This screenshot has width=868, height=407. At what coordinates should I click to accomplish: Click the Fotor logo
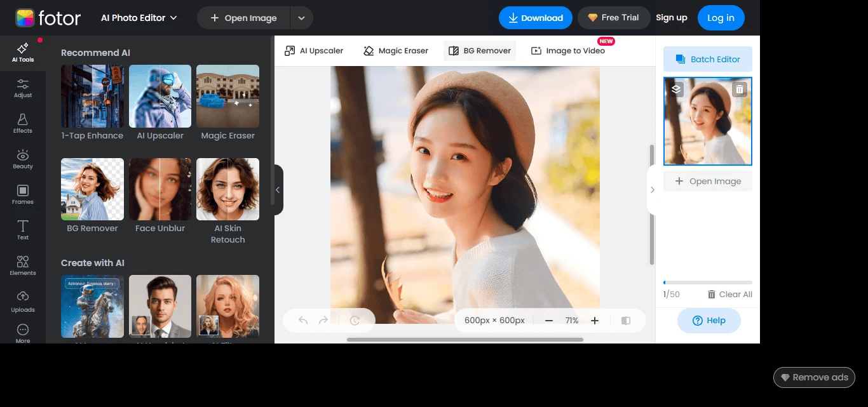[48, 18]
